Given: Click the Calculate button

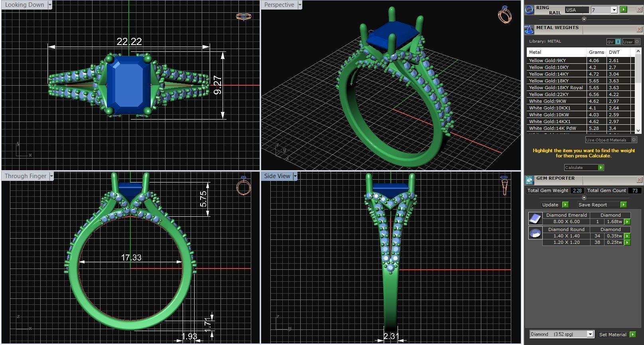Looking at the screenshot, I should [x=584, y=168].
